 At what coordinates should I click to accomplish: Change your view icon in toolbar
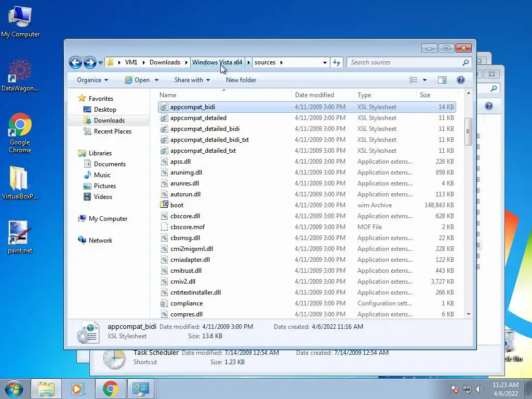[x=413, y=80]
